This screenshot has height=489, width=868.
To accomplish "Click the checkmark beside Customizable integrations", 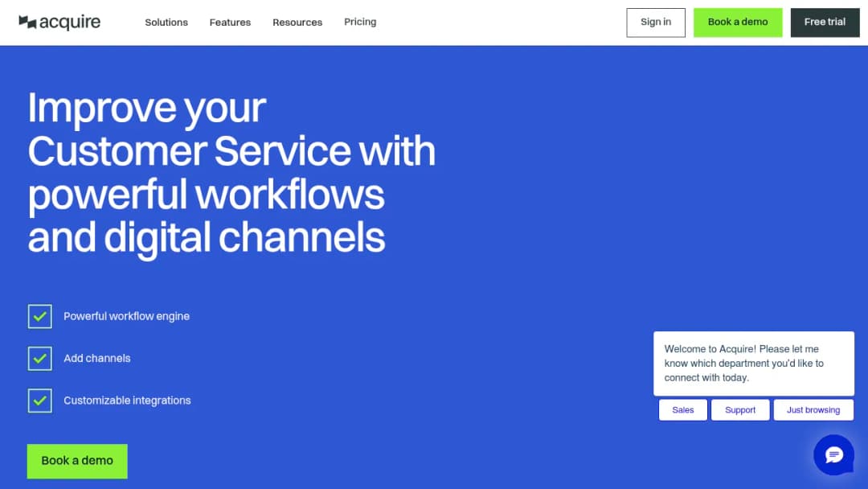I will pyautogui.click(x=40, y=401).
